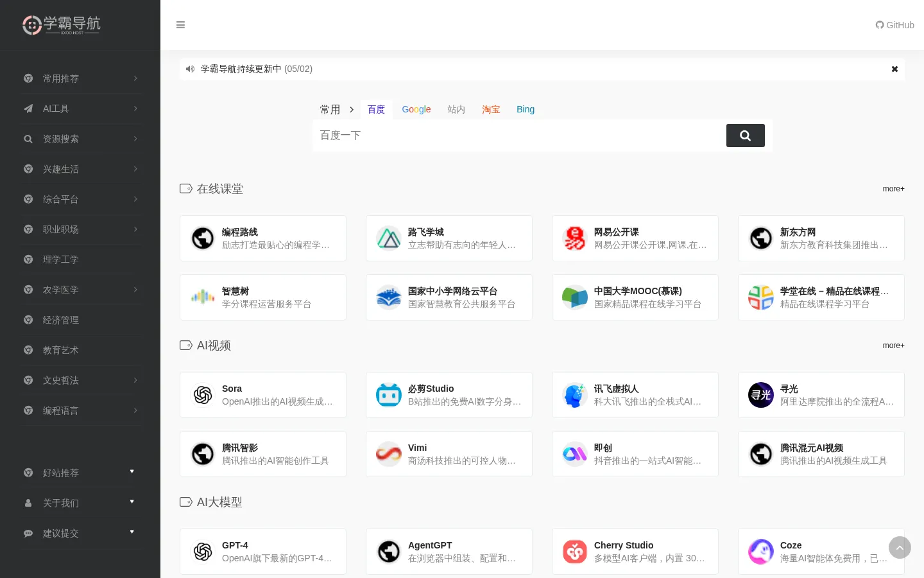
Task: Toggle the sidebar hamburger menu icon
Action: (x=180, y=25)
